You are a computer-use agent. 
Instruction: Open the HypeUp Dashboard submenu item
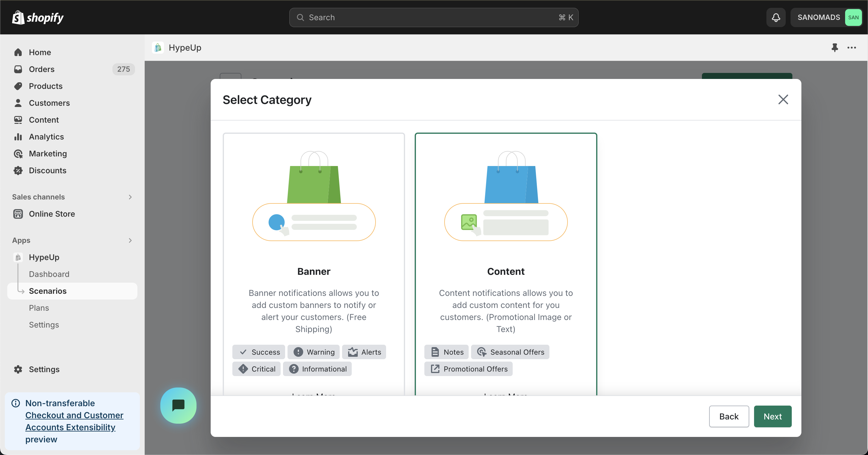49,274
